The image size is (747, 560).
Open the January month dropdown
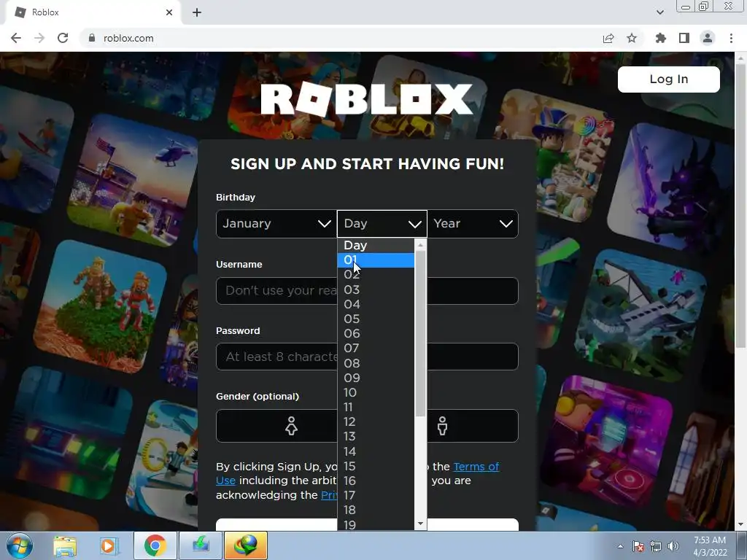[x=276, y=224]
